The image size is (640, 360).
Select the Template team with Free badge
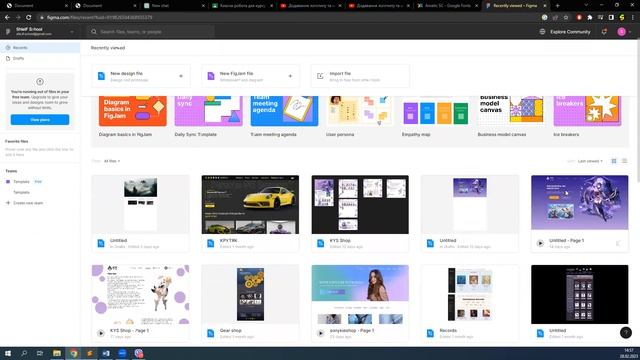24,182
